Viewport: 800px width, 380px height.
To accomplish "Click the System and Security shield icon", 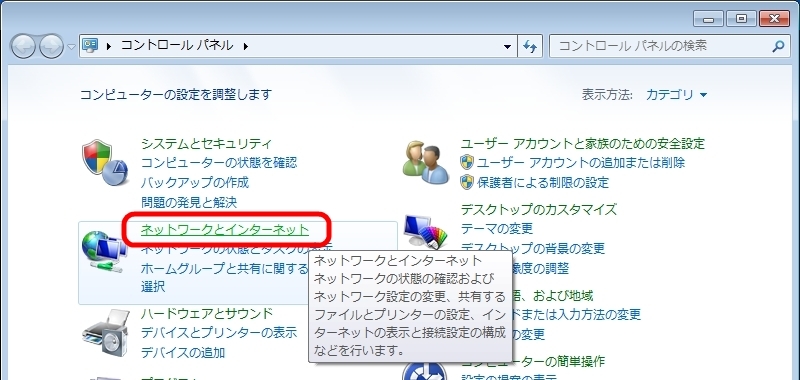I will coord(104,162).
